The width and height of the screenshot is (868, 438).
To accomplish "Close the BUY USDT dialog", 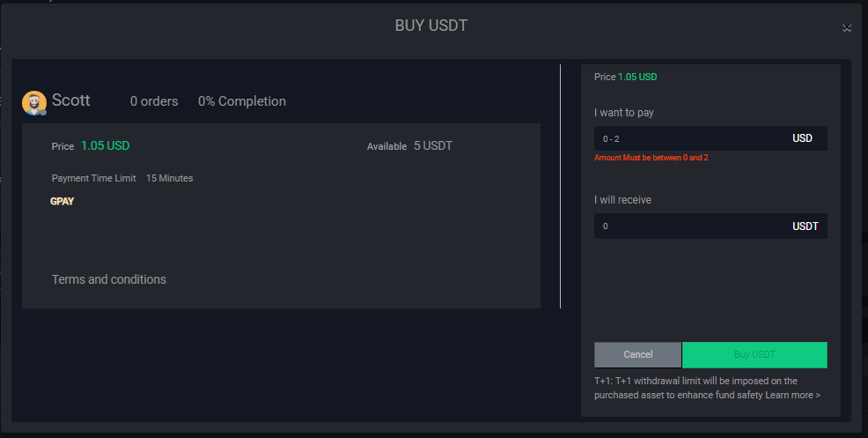I will pos(846,27).
